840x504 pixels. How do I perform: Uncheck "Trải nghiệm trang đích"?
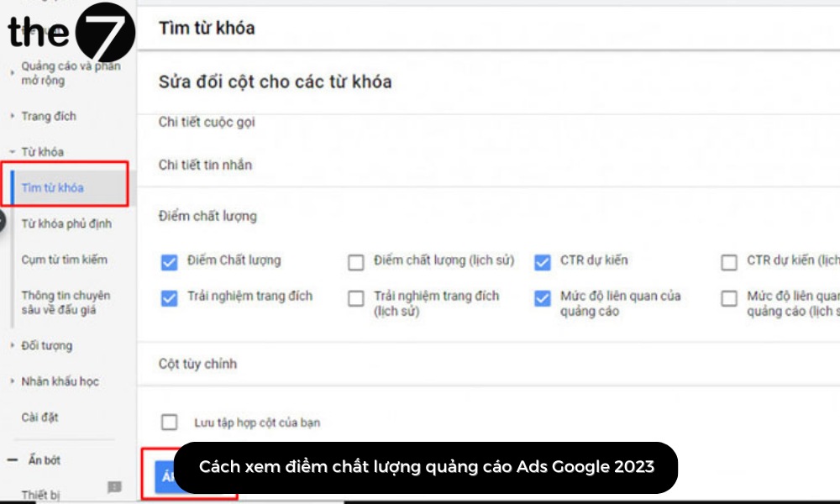point(169,297)
